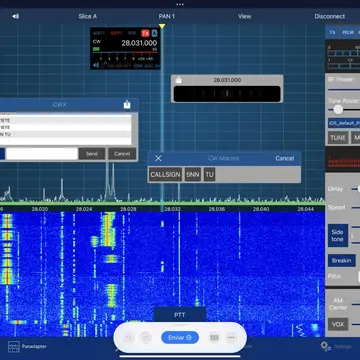The image size is (360, 360).
Task: Tap the black tuning dial strip
Action: click(227, 94)
